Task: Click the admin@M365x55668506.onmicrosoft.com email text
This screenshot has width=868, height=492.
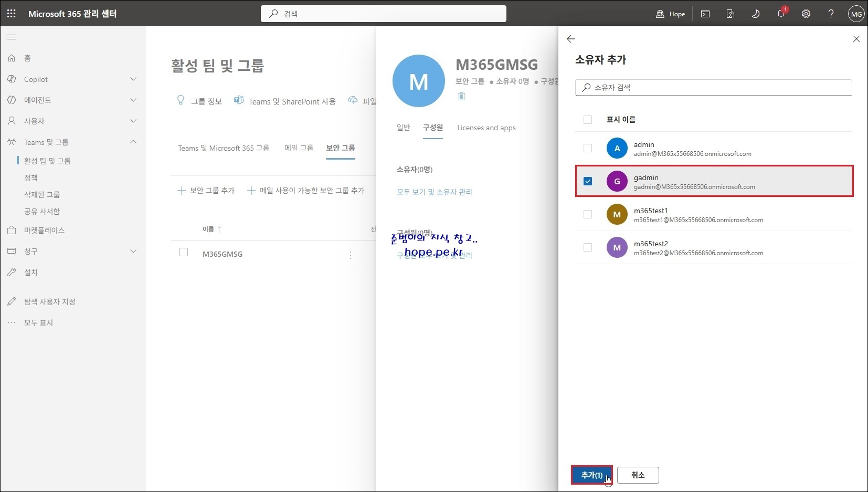Action: [693, 154]
